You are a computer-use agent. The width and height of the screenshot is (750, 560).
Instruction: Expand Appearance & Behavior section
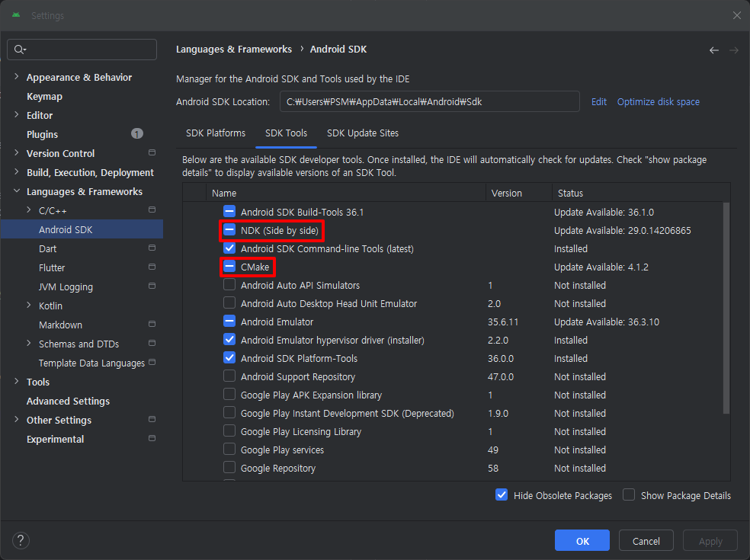17,76
